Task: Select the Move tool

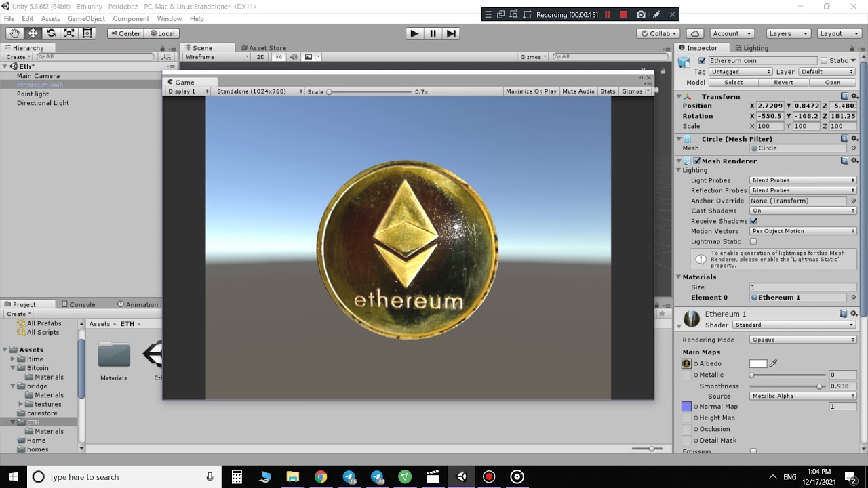Action: [33, 33]
